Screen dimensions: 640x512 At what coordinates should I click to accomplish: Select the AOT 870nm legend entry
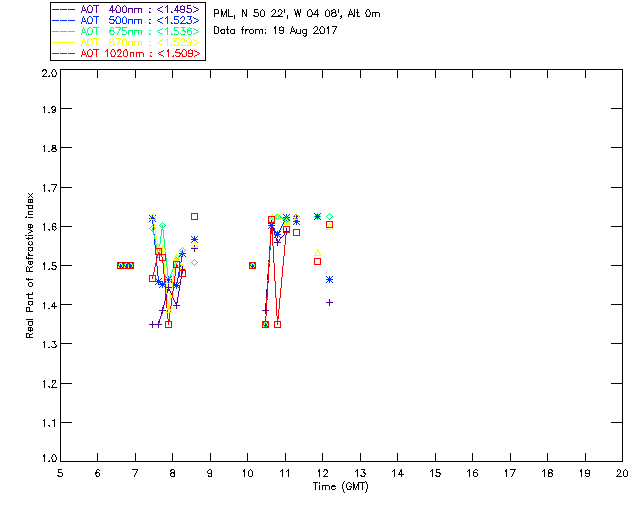coord(128,42)
